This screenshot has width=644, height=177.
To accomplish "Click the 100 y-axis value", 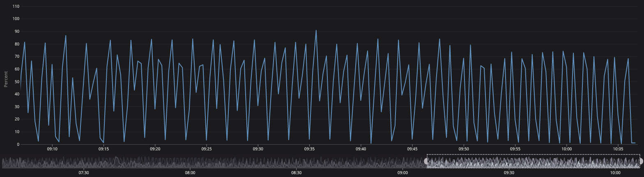I will click(x=16, y=19).
